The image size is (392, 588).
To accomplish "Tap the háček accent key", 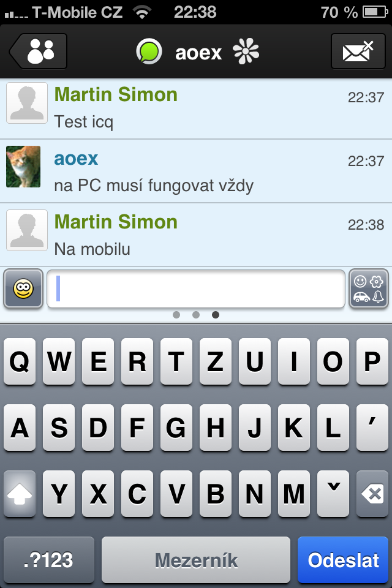I will point(333,494).
